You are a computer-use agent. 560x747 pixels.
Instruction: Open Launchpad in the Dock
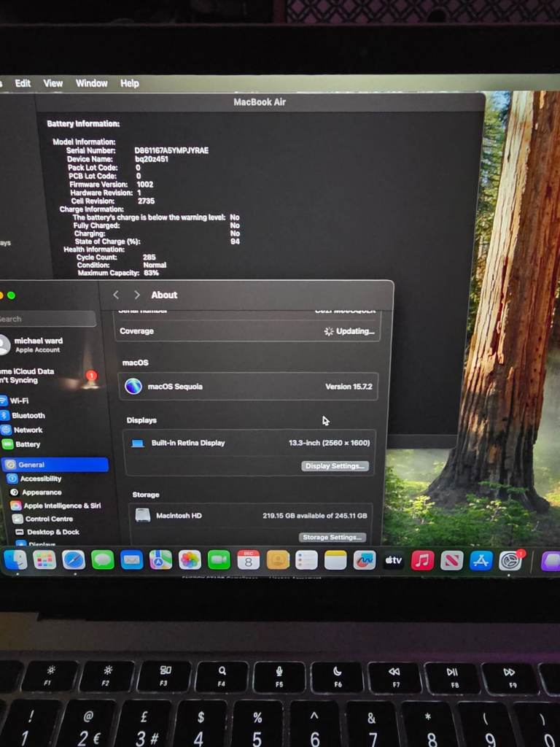(44, 560)
